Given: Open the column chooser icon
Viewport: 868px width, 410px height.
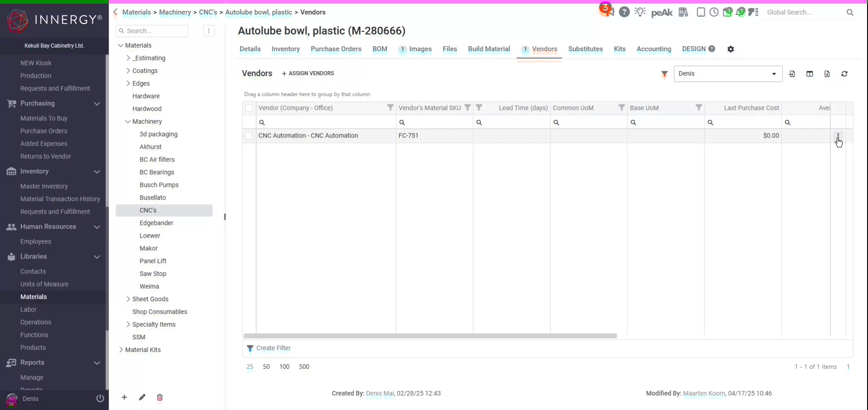Looking at the screenshot, I should pos(810,74).
